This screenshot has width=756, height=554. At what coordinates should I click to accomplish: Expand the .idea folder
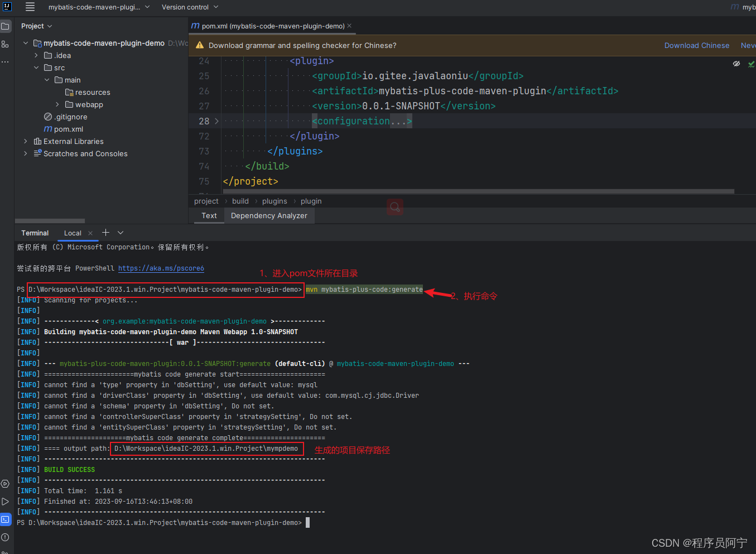(36, 55)
